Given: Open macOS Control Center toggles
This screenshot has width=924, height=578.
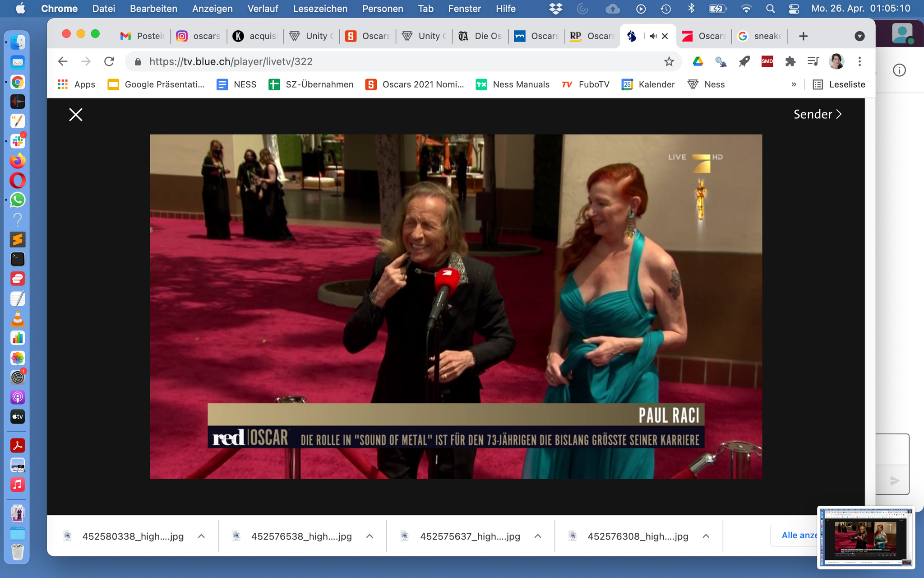Looking at the screenshot, I should point(794,9).
